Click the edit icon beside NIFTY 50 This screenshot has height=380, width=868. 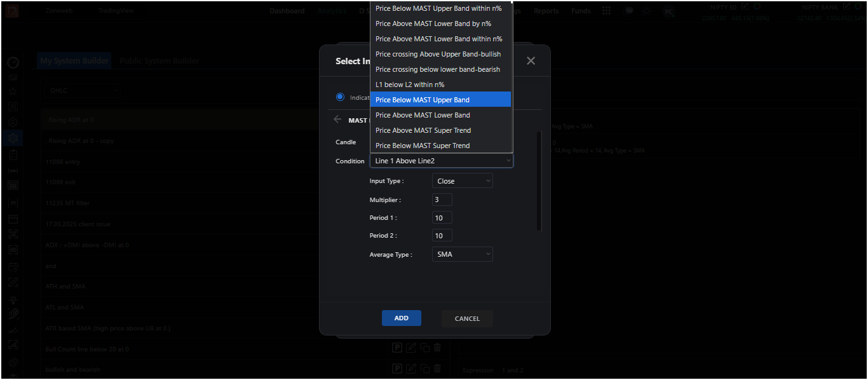tap(745, 6)
